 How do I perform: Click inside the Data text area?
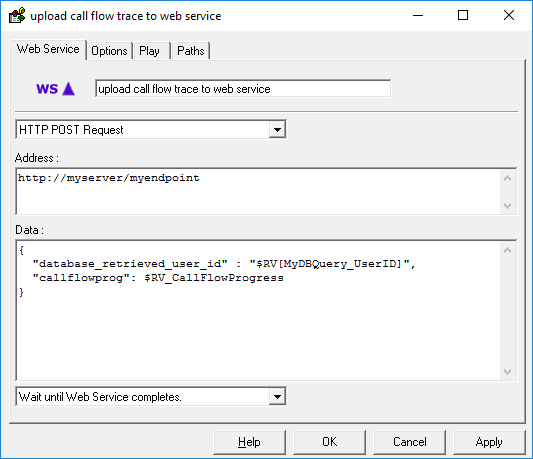pyautogui.click(x=258, y=310)
